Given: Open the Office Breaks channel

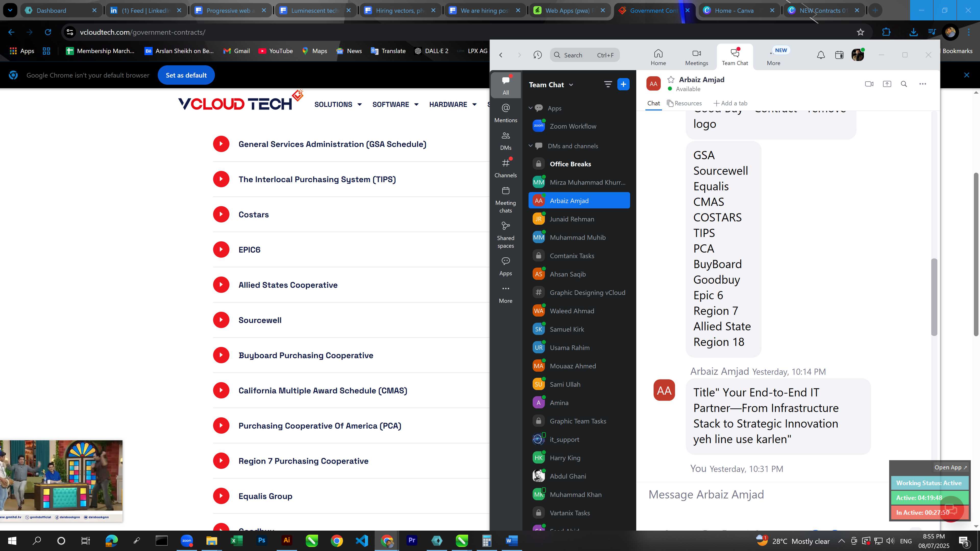Looking at the screenshot, I should (579, 164).
